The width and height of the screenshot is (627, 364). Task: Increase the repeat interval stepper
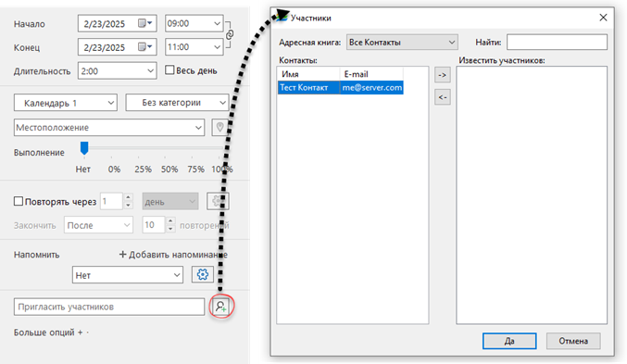pyautogui.click(x=128, y=197)
